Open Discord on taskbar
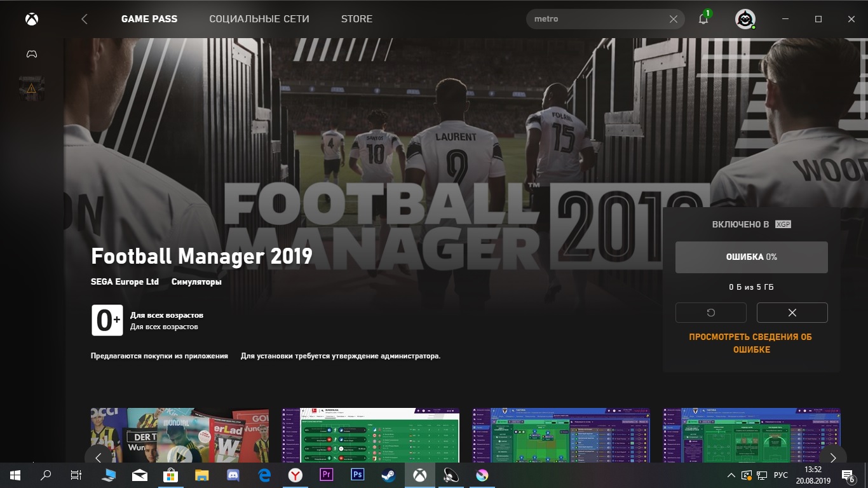 pos(233,475)
